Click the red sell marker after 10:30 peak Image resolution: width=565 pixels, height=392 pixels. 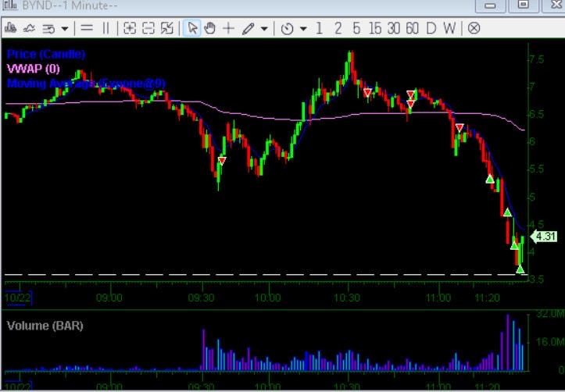(x=367, y=93)
